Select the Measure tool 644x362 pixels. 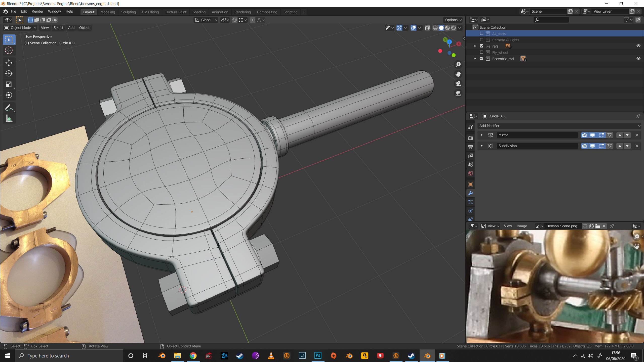(x=9, y=119)
